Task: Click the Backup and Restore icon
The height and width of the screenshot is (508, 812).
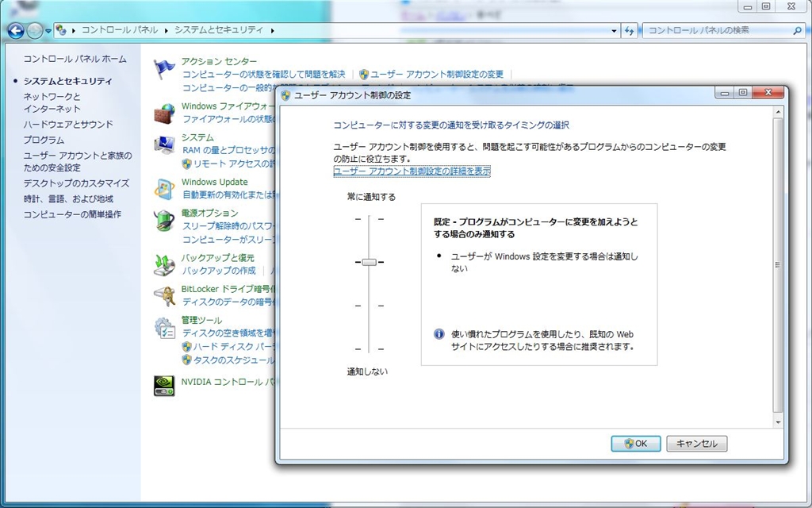Action: 164,265
